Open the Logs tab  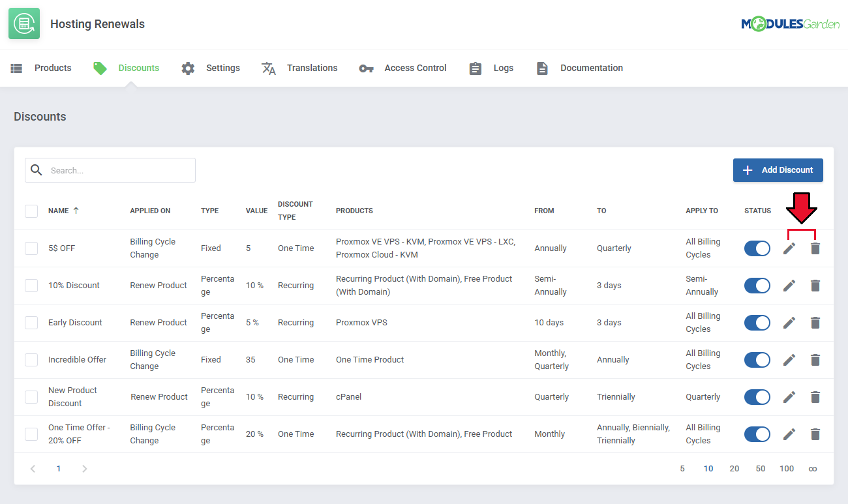coord(491,68)
